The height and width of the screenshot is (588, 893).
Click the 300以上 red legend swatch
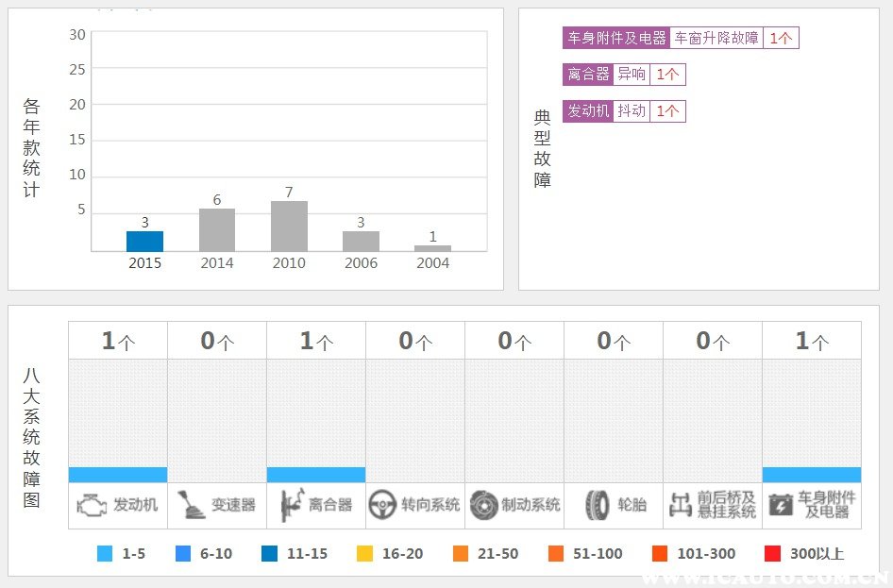773,554
